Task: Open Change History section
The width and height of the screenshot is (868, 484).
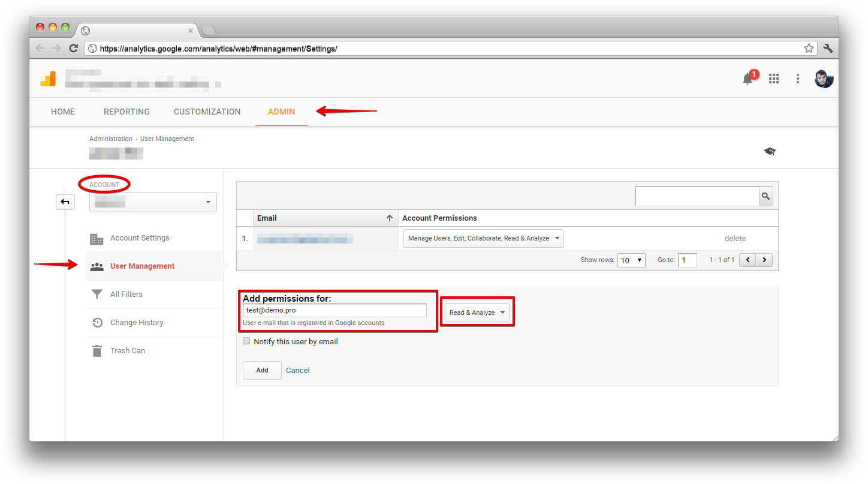Action: 137,323
